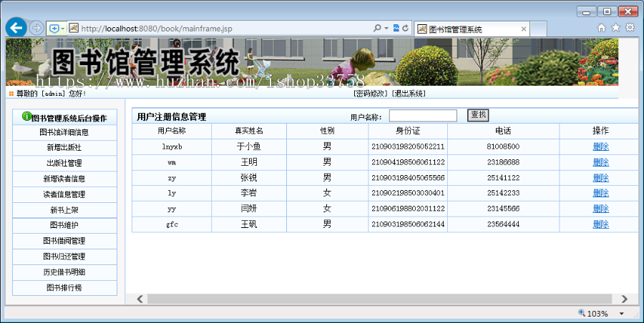Click the name cell 于小鱼
644x323 pixels.
249,146
